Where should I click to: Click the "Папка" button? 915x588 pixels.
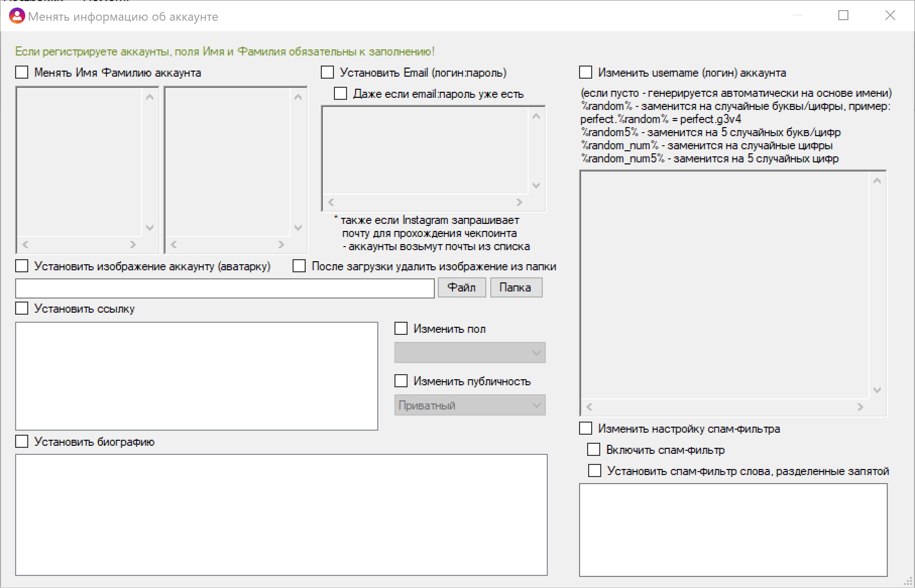click(x=516, y=287)
